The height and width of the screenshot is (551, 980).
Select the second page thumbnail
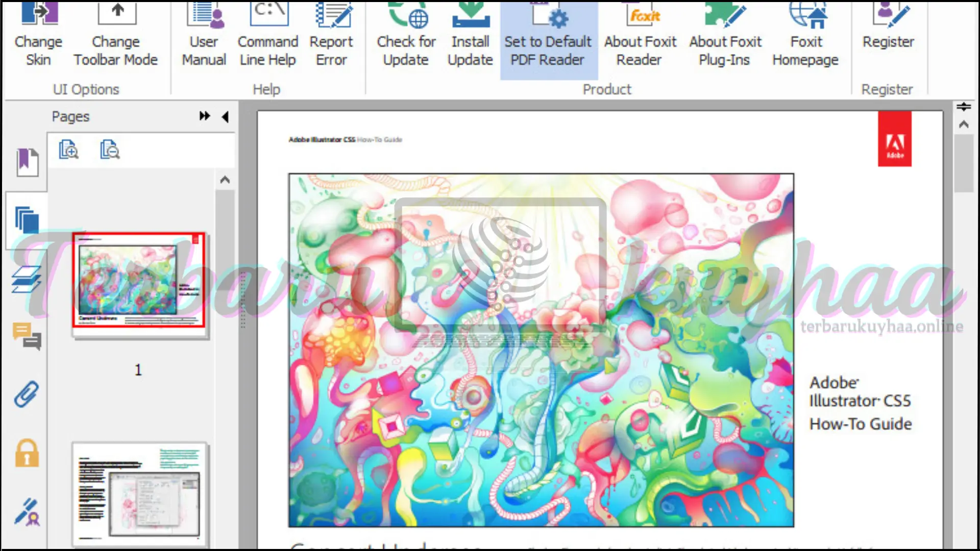pyautogui.click(x=140, y=495)
